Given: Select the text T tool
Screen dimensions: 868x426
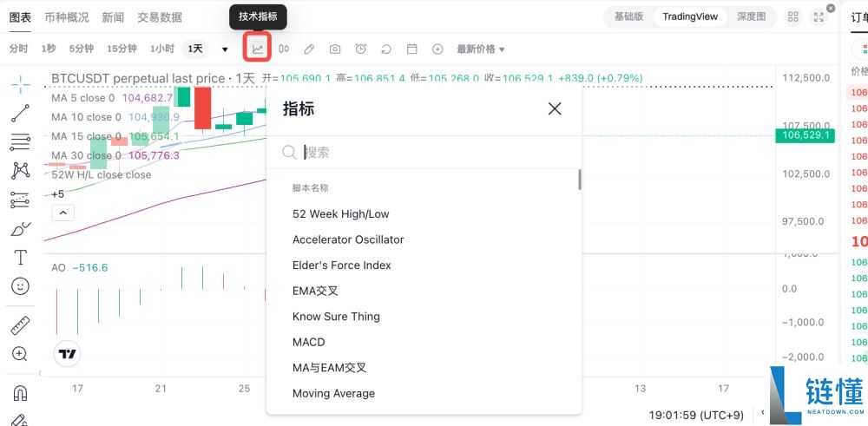Looking at the screenshot, I should coord(21,258).
